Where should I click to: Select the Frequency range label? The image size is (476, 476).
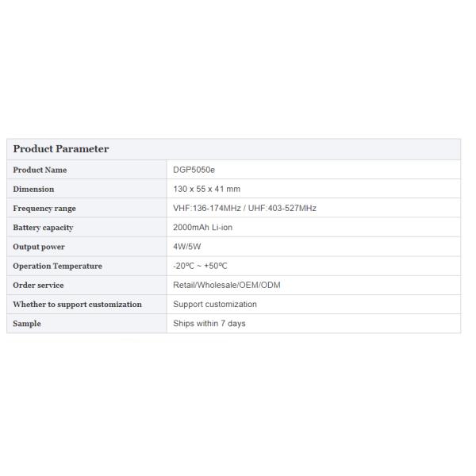coord(44,209)
